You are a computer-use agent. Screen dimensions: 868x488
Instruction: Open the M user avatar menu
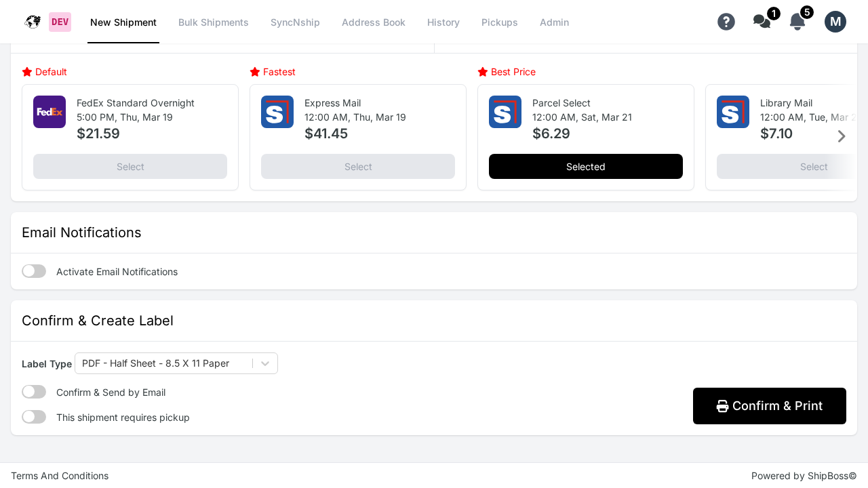[x=835, y=21]
